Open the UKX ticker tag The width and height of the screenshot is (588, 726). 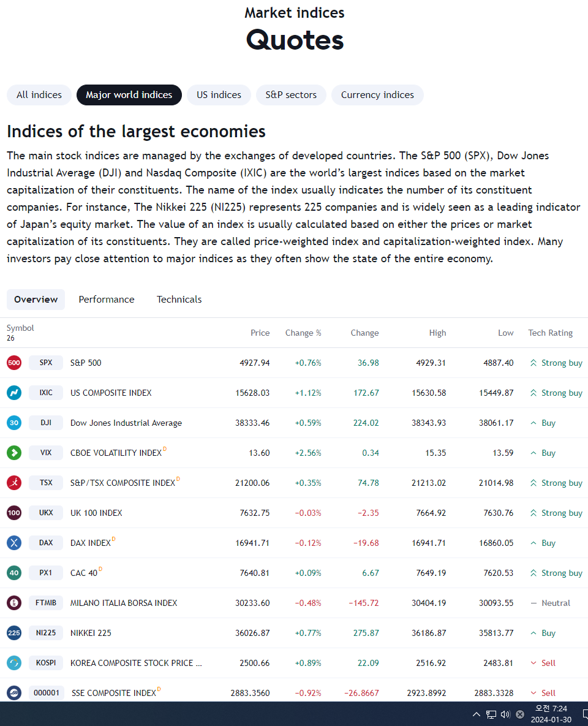46,513
